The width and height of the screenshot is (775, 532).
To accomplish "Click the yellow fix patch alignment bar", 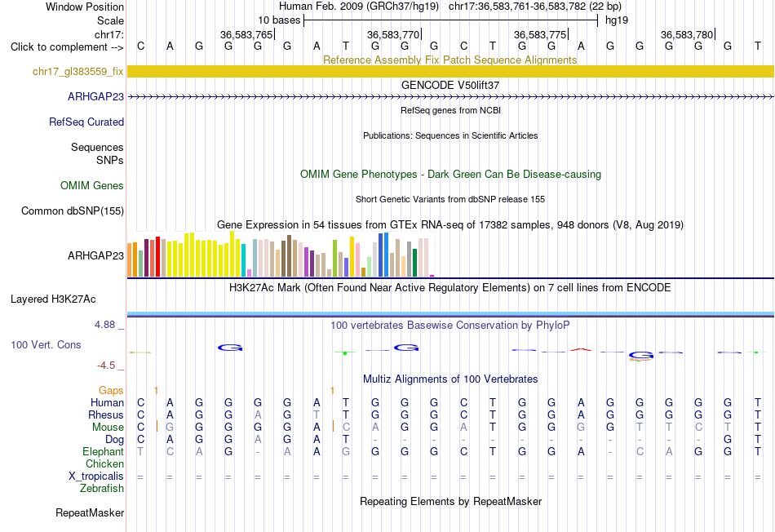I will coord(450,71).
